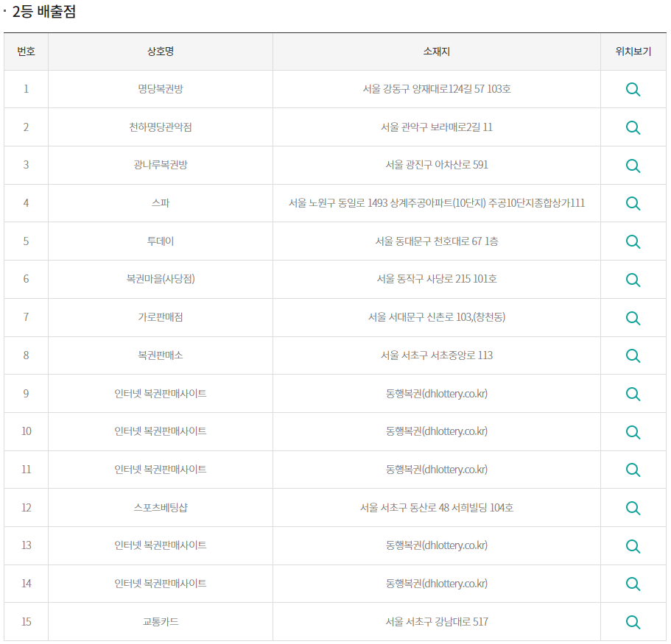
Task: Click address 서울 광진구 아차산로 591
Action: 437,165
